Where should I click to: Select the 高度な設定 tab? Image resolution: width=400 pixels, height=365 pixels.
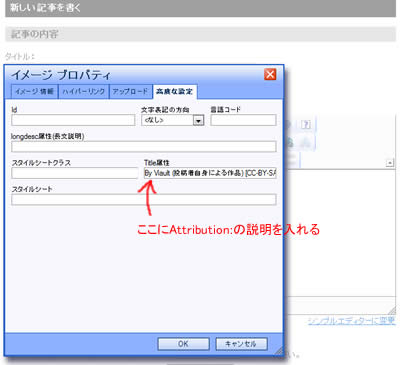[174, 92]
